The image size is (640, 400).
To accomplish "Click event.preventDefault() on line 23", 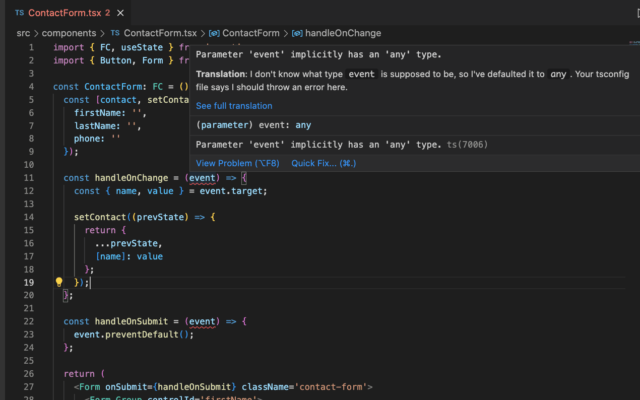I will [x=133, y=335].
